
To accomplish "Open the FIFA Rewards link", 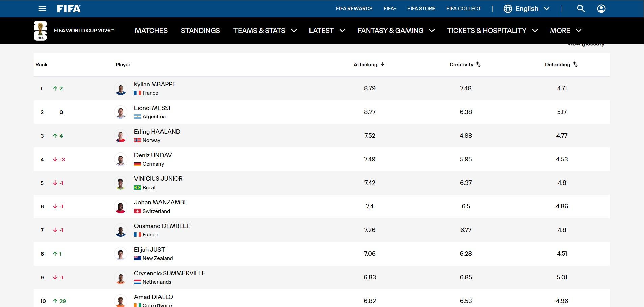I will [354, 9].
